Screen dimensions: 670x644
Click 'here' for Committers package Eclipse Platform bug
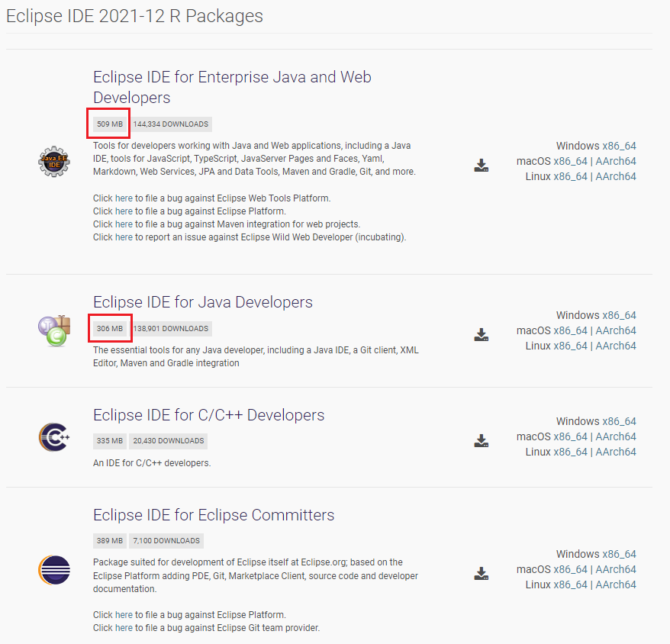(x=124, y=614)
